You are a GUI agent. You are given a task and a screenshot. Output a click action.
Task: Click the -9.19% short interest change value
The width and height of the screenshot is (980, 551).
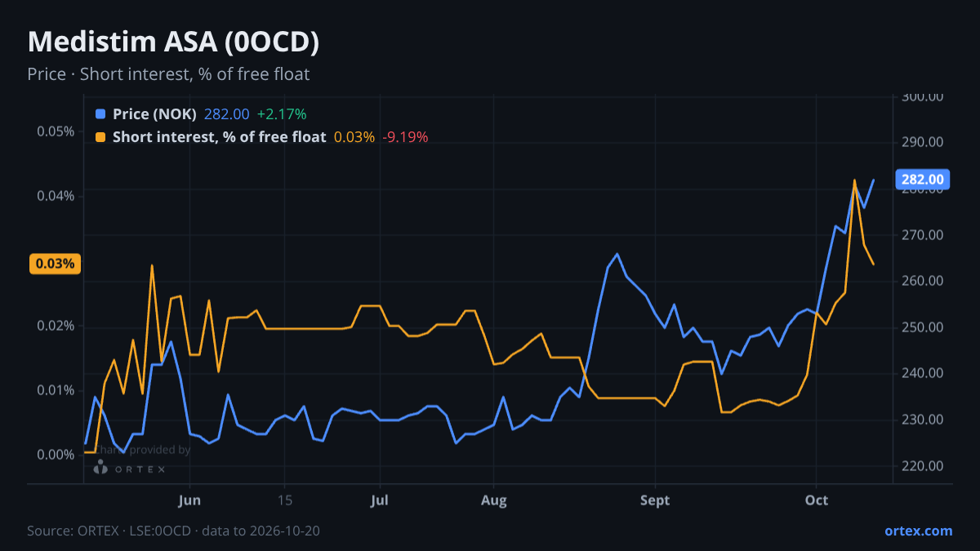click(x=405, y=137)
